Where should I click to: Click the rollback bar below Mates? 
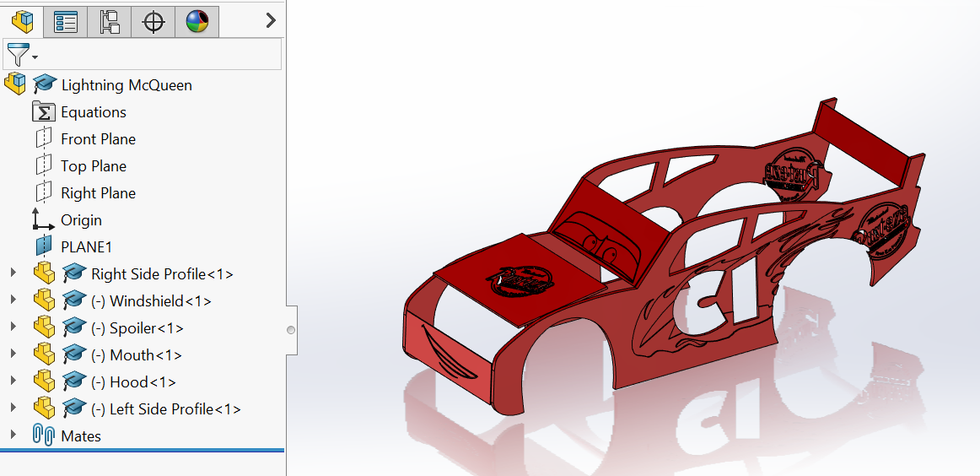coord(143,450)
